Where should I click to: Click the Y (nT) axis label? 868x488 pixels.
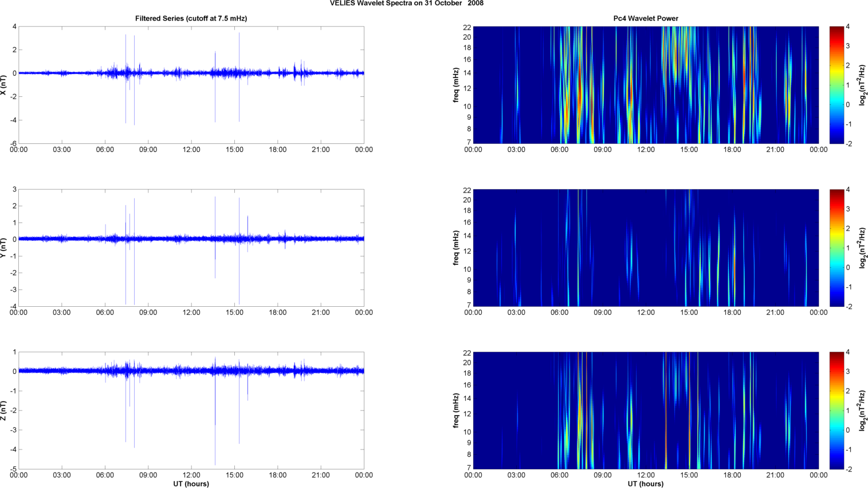pos(4,248)
